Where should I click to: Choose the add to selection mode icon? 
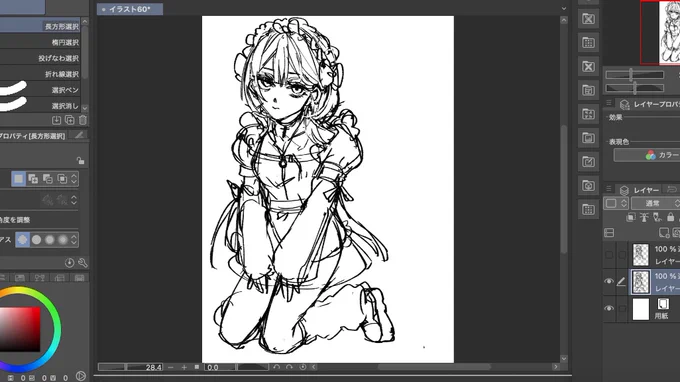pos(33,179)
